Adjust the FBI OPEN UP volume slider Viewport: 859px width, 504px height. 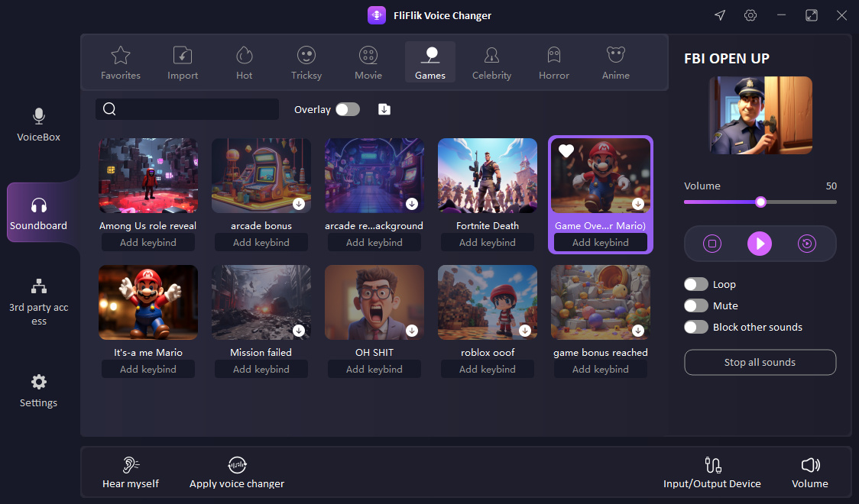(x=760, y=202)
